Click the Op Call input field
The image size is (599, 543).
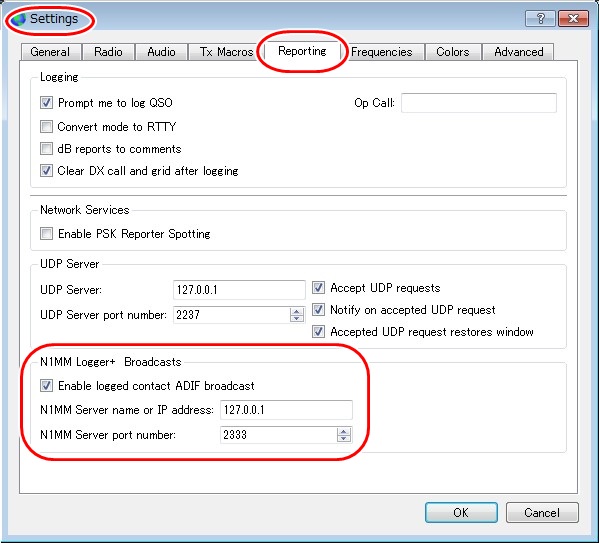(x=479, y=103)
